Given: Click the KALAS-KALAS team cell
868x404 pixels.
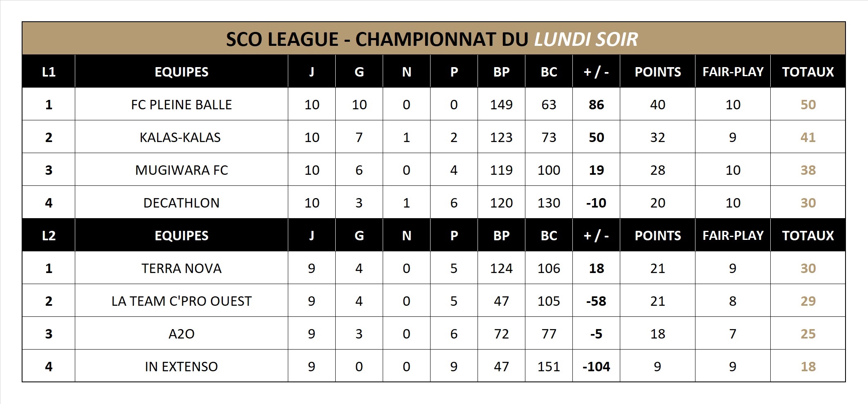Looking at the screenshot, I should pyautogui.click(x=180, y=138).
